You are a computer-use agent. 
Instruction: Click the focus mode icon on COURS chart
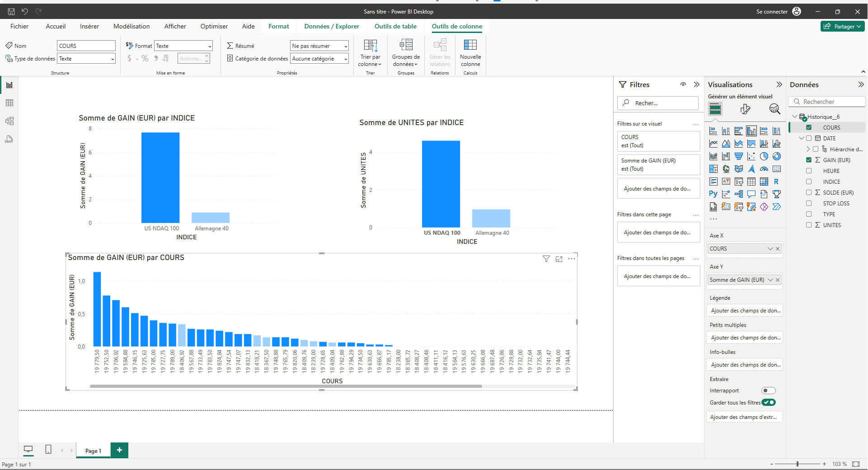[x=559, y=259]
